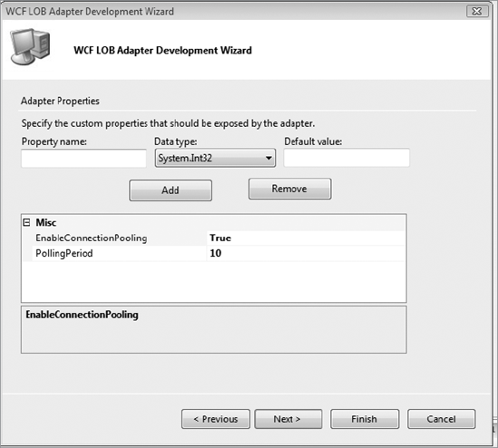Open the Data type dropdown showing System.Int32
The width and height of the screenshot is (498, 448).
click(215, 158)
